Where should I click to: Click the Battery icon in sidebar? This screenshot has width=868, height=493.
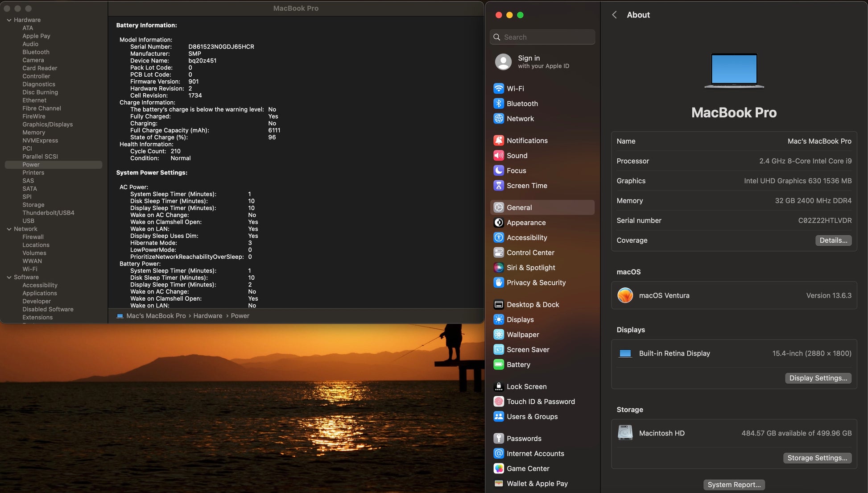[x=499, y=365]
